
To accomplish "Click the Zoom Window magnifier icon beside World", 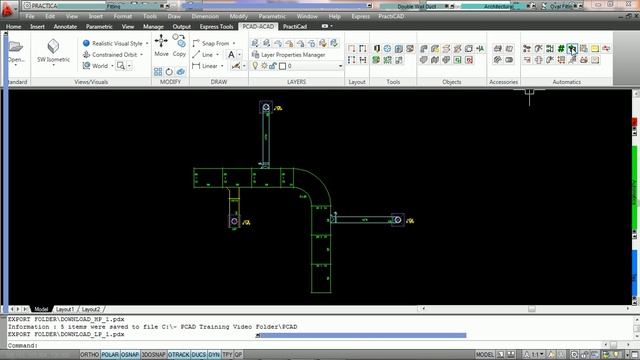I will tap(120, 66).
